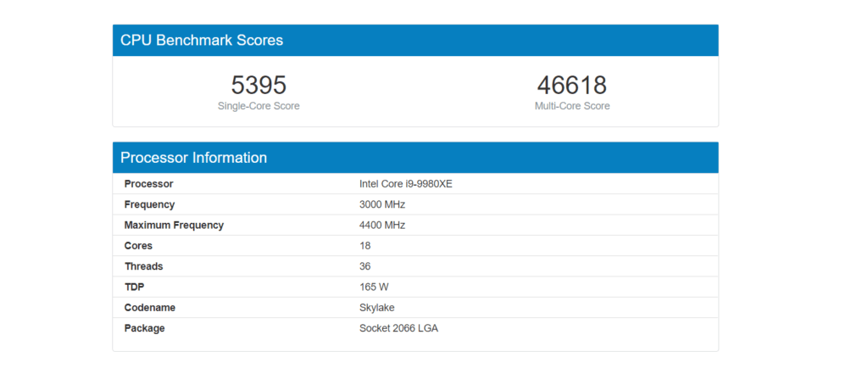This screenshot has height=385, width=868.
Task: Select the 36 threads value
Action: pyautogui.click(x=364, y=266)
